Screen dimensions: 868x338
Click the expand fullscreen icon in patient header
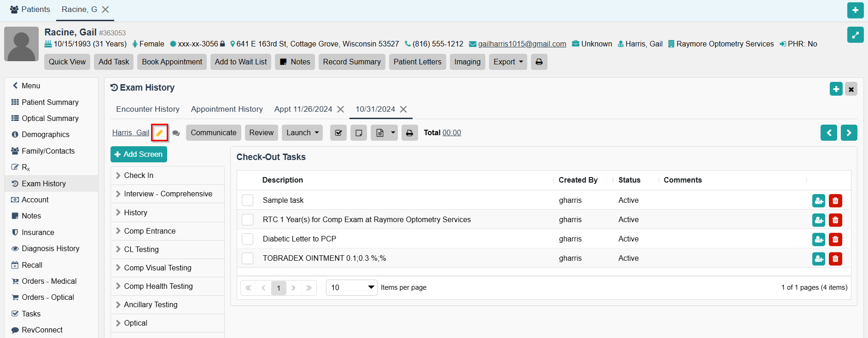[855, 35]
